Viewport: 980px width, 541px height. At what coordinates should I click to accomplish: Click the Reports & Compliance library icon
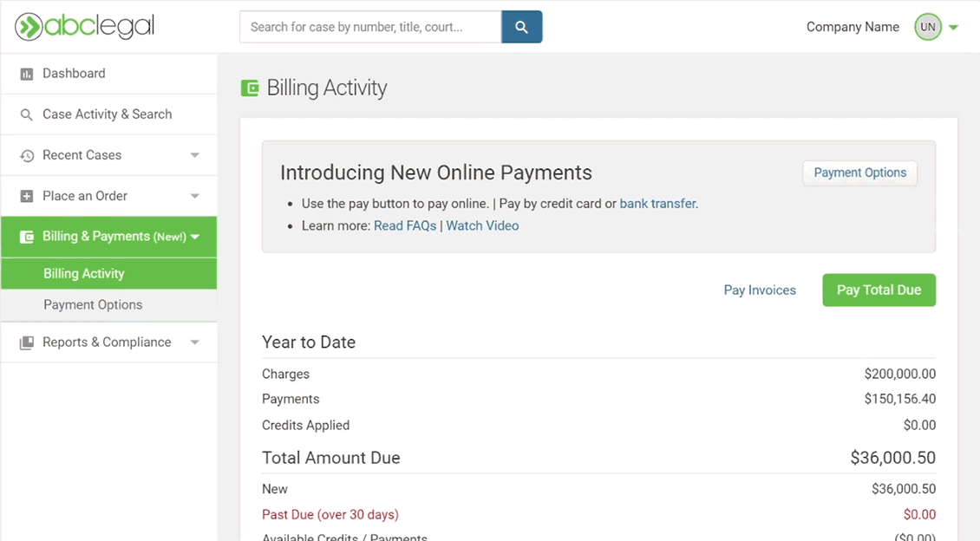(27, 342)
